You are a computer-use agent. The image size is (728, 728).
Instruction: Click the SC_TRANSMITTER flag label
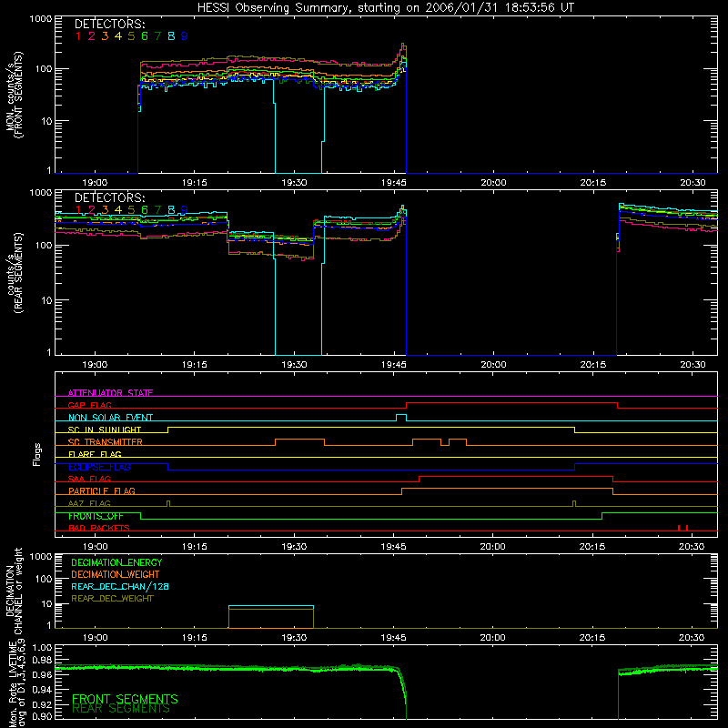pos(105,442)
